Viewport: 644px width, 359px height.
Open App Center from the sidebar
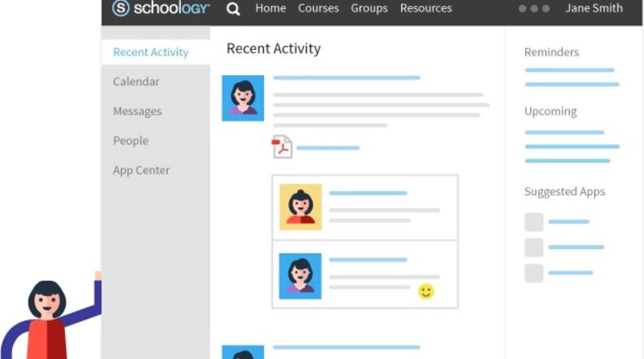(x=141, y=170)
